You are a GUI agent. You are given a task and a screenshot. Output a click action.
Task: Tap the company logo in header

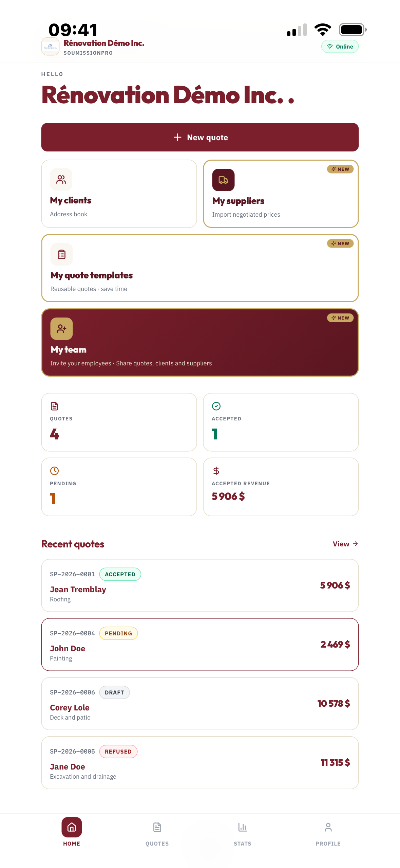[x=50, y=47]
